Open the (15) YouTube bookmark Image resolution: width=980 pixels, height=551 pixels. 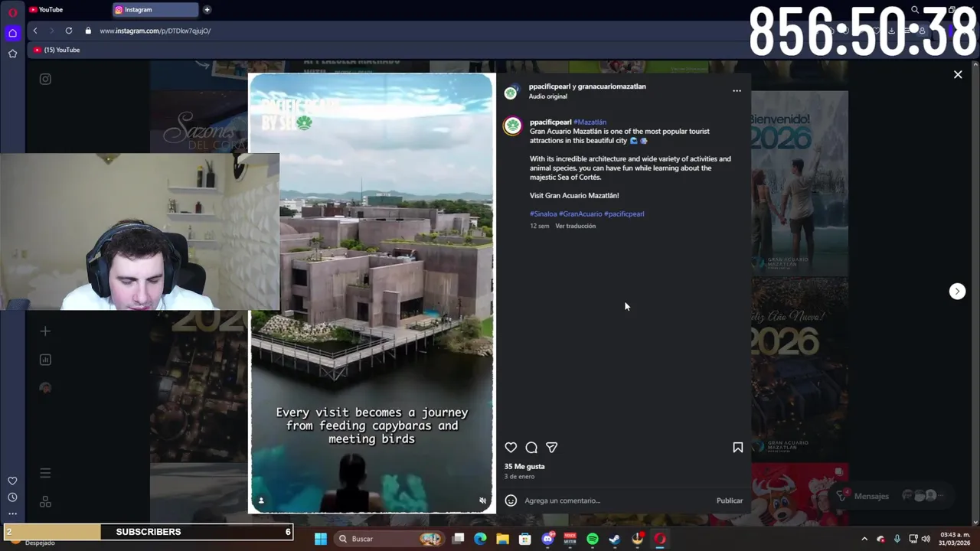pos(57,50)
